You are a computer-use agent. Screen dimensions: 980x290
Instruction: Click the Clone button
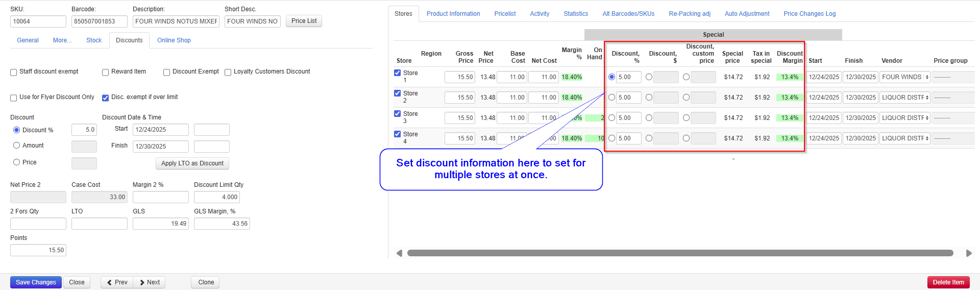[206, 282]
